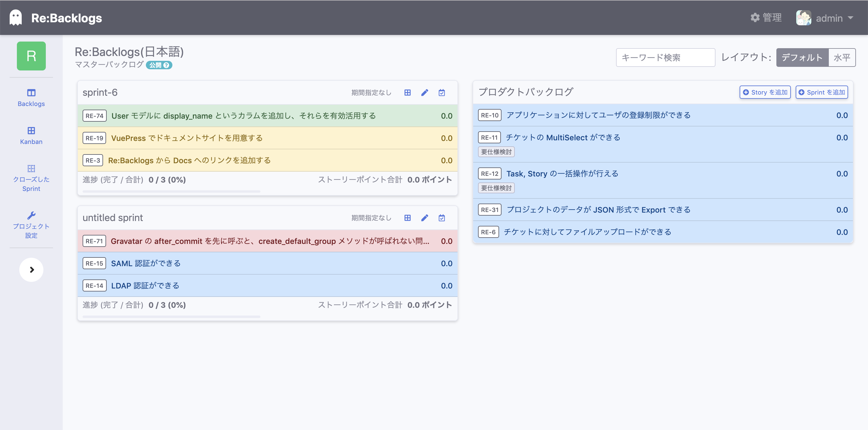Click the untitled sprint title
Viewport: 868px width, 430px height.
tap(112, 218)
